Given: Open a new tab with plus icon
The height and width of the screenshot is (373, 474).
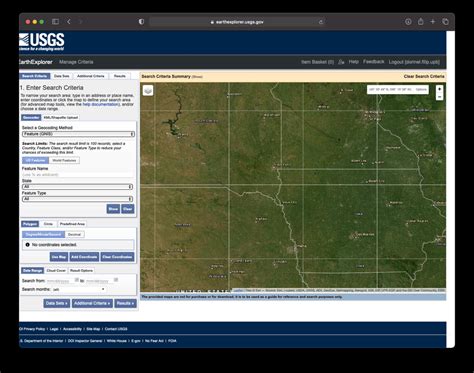Looking at the screenshot, I should coord(433,22).
